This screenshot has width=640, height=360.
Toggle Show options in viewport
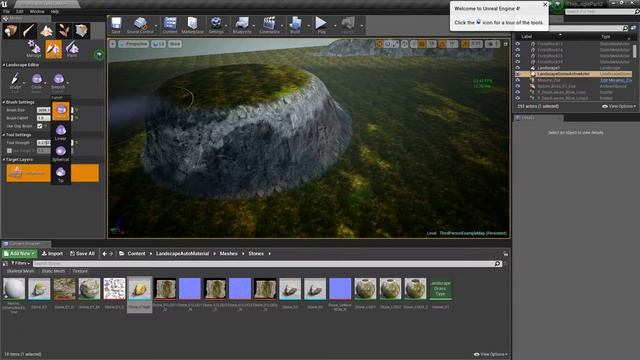[x=175, y=44]
